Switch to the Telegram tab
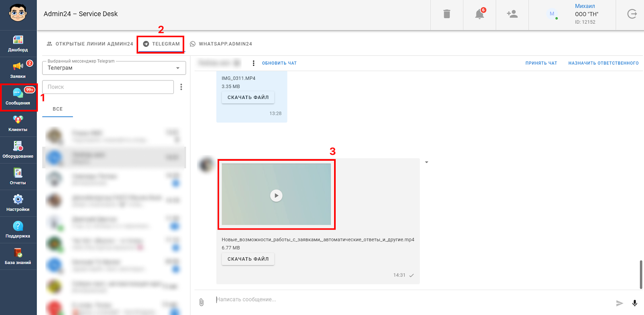The image size is (644, 315). tap(161, 44)
